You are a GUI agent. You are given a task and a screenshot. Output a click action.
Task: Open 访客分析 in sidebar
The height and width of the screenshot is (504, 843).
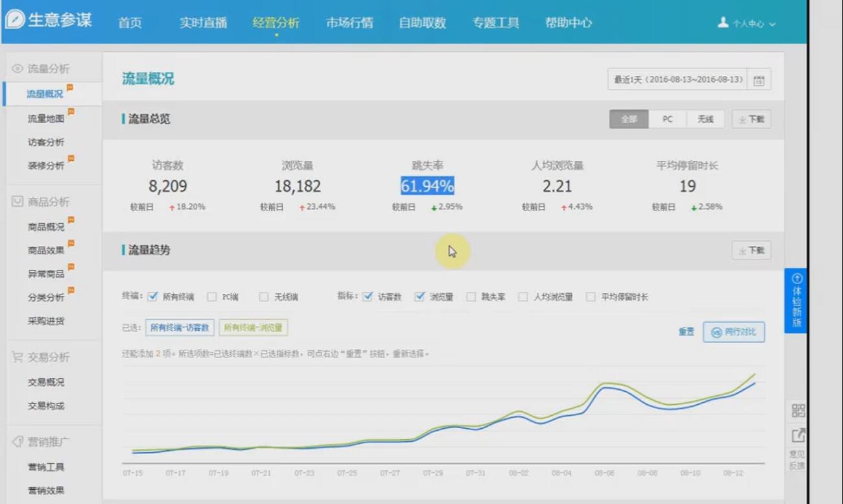tap(45, 142)
